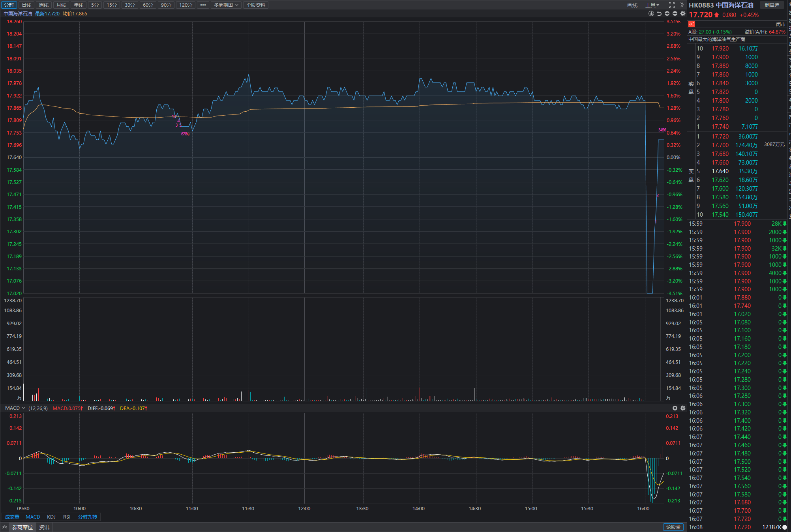Viewport: 791px width, 532px height.
Task: Click the double-chevron collapse panel icon
Action: [x=682, y=5]
